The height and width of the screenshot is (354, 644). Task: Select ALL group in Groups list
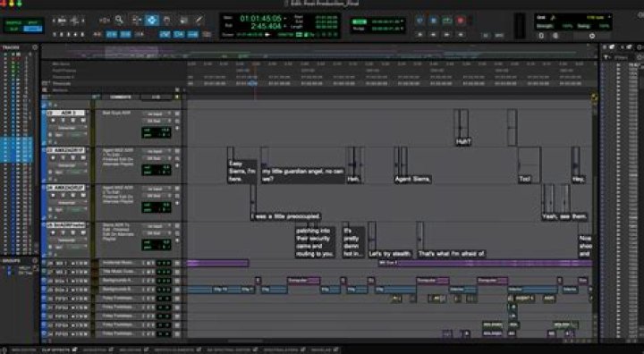click(24, 268)
